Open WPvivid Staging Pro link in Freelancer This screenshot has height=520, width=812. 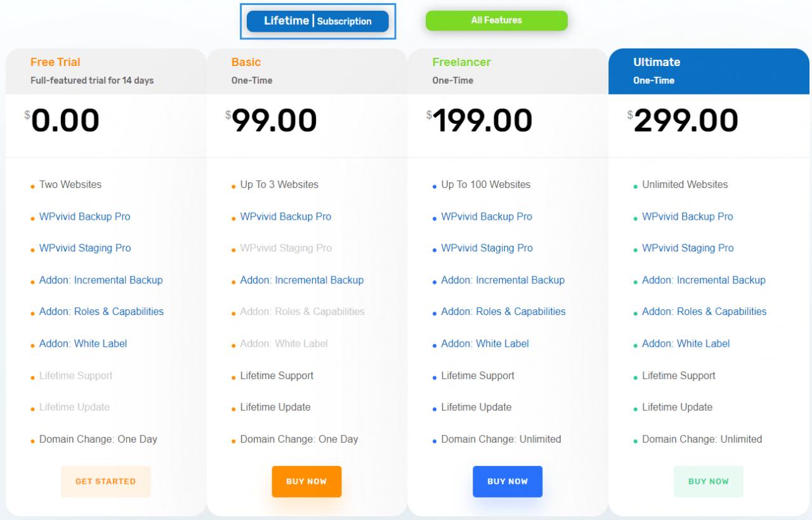pos(487,248)
